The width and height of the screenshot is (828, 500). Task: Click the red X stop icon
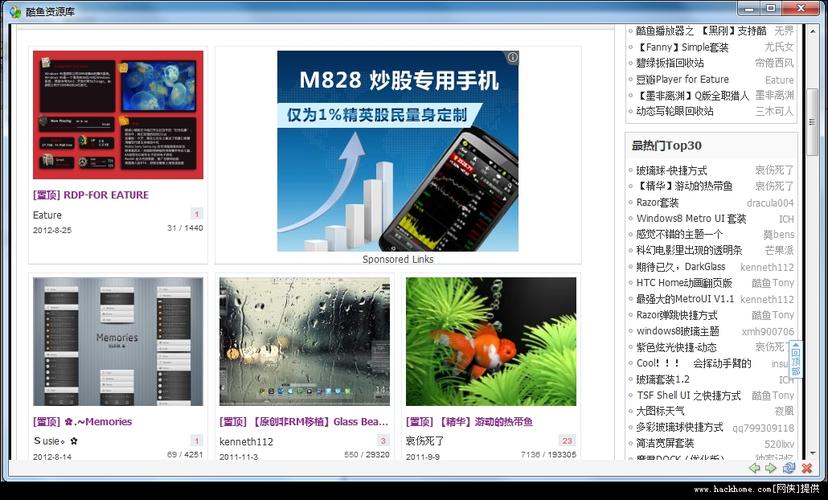807,468
